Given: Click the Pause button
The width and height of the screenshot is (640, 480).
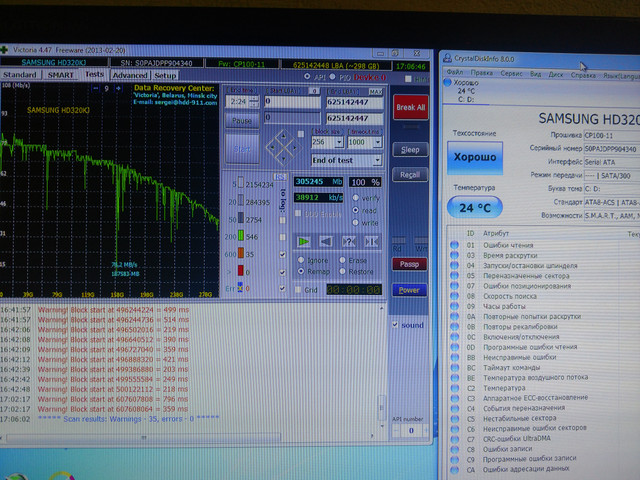Looking at the screenshot, I should (242, 120).
